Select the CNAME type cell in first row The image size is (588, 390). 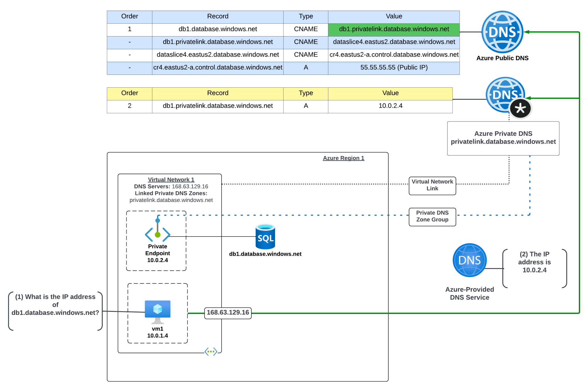point(306,30)
